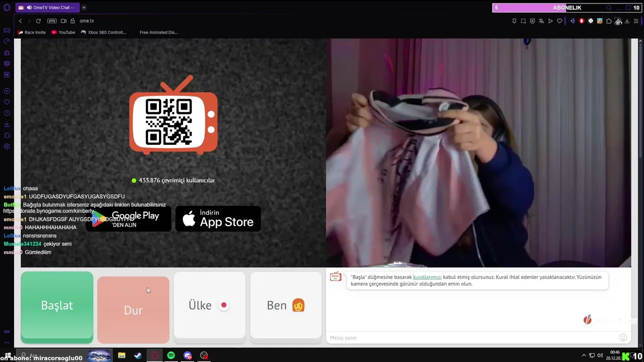Open the red hand blocker extension
The width and height of the screenshot is (644, 362).
[x=582, y=21]
